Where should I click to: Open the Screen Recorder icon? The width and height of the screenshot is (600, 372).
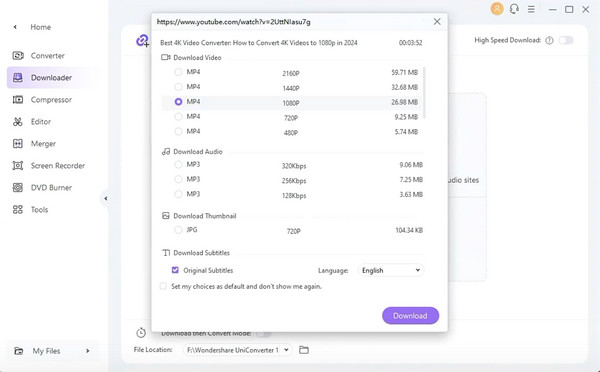pos(18,166)
